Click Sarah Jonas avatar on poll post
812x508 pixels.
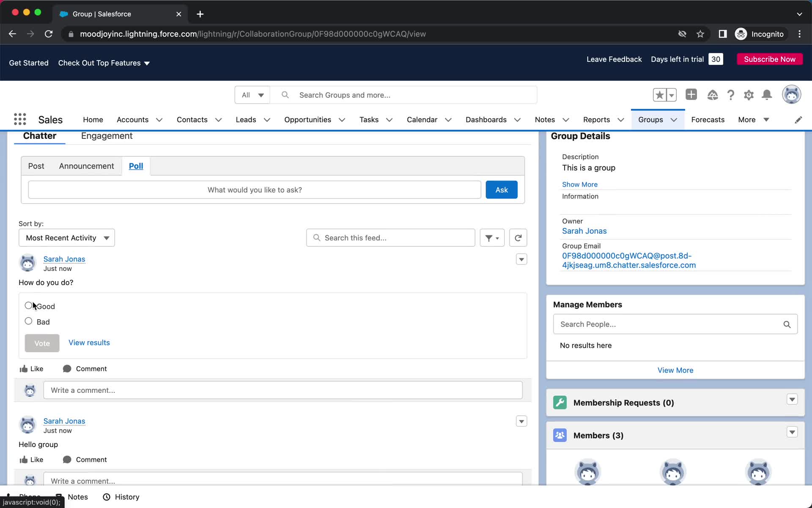click(x=28, y=262)
